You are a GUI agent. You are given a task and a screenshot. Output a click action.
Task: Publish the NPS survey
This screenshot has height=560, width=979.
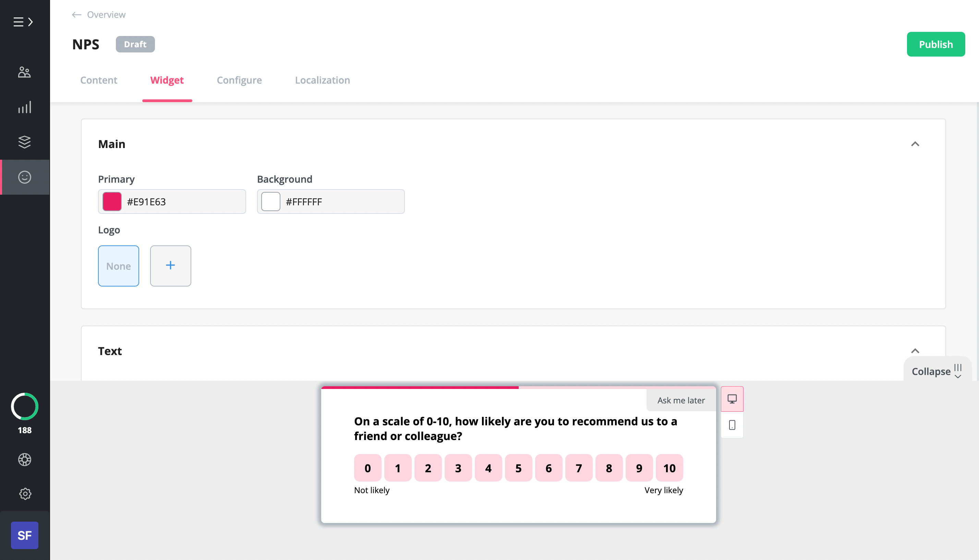click(x=936, y=44)
